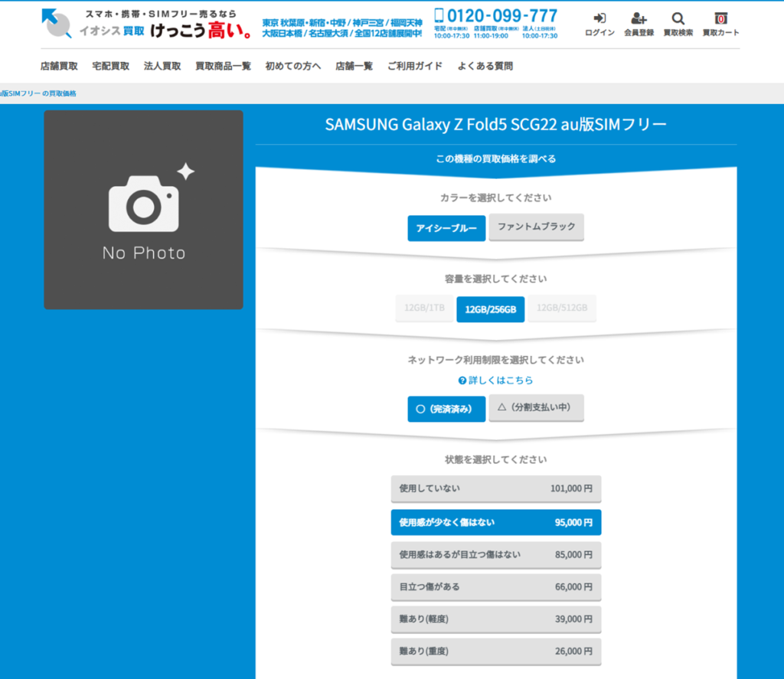784x679 pixels.
Task: Open 店舗一覧 menu item
Action: [x=354, y=66]
